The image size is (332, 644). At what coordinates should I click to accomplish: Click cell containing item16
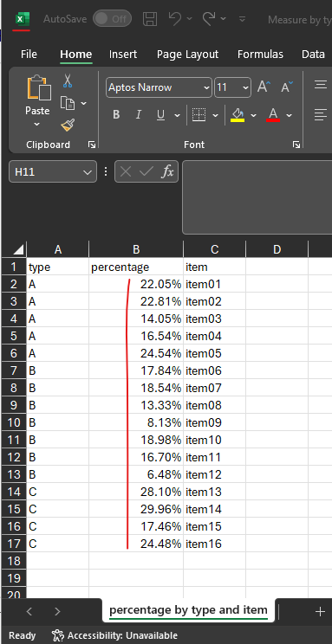pyautogui.click(x=215, y=544)
